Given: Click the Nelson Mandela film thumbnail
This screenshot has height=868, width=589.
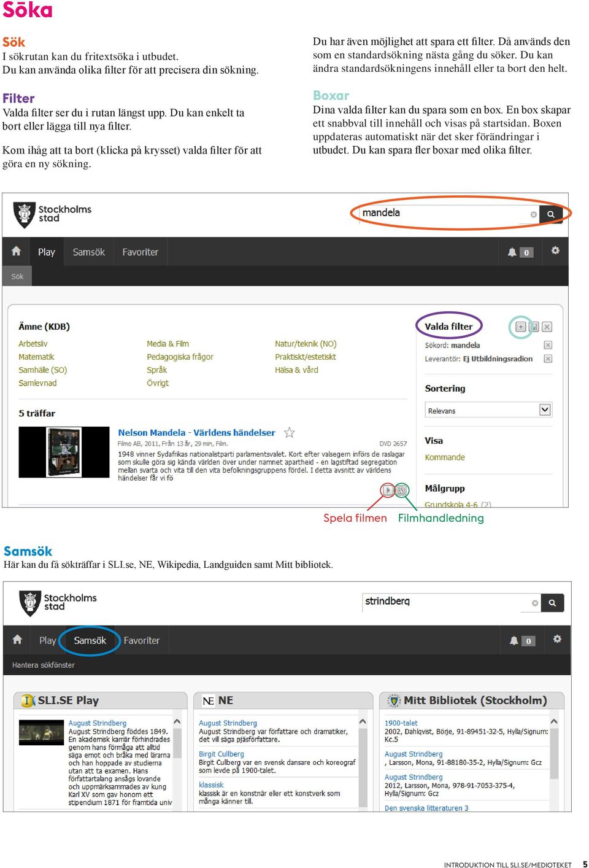Looking at the screenshot, I should click(64, 452).
